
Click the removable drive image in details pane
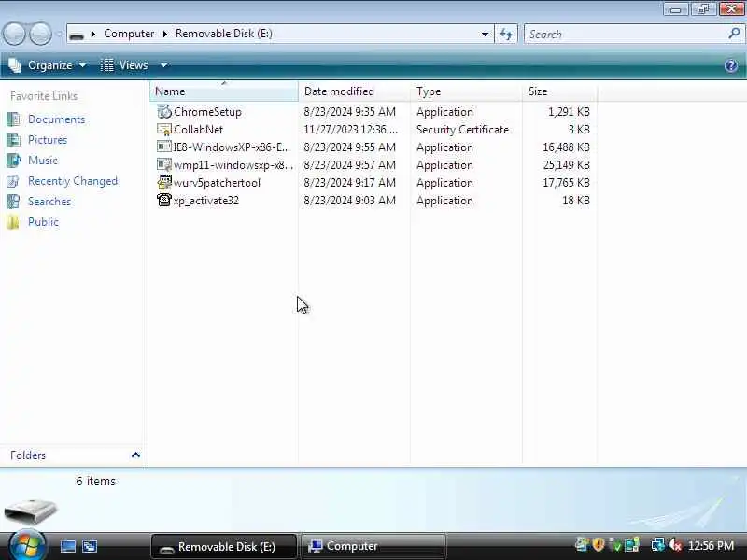click(31, 511)
